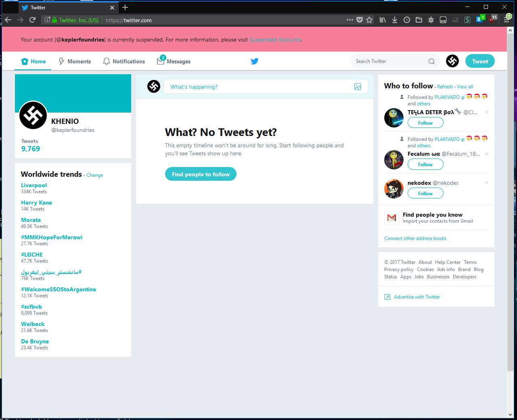Open the #MMKHopeForMarawi trend
Screen dimensions: 517x420
click(x=52, y=237)
